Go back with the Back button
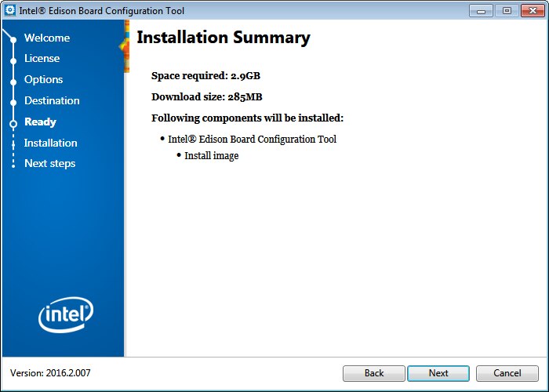This screenshot has width=549, height=392. tap(374, 373)
